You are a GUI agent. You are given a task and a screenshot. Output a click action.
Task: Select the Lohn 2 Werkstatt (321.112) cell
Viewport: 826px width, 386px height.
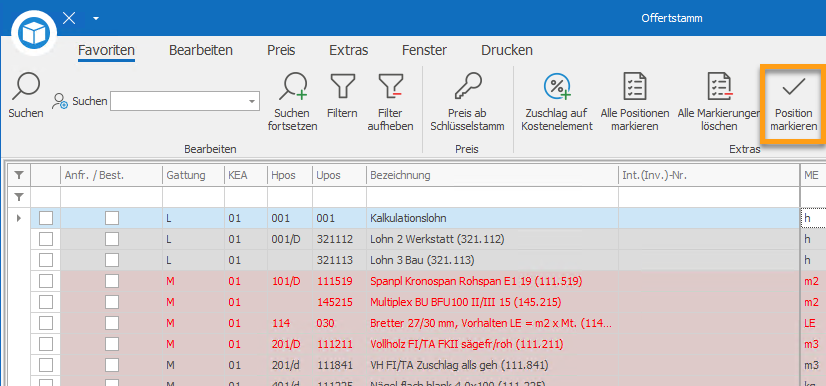(x=492, y=239)
